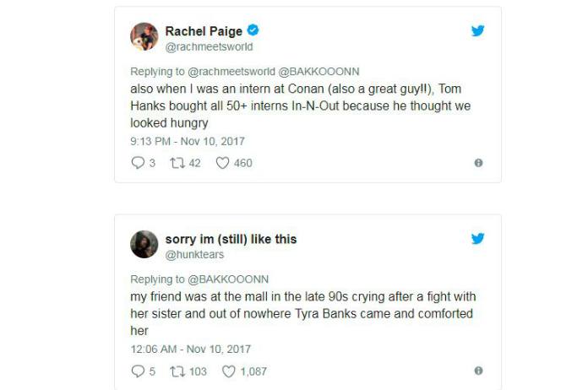Viewport: 588px width, 390px height.
Task: Reply to the hunktears Tyra Banks tweet
Action: coord(139,371)
